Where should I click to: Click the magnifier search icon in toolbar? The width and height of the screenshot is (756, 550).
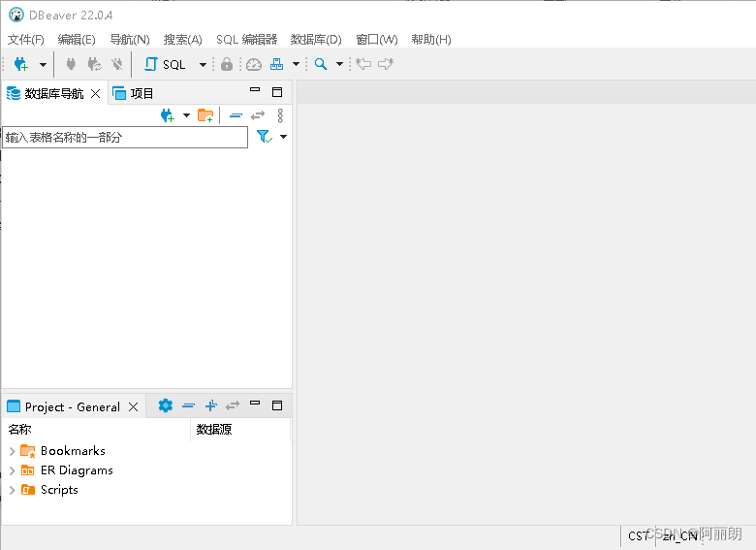coord(321,64)
